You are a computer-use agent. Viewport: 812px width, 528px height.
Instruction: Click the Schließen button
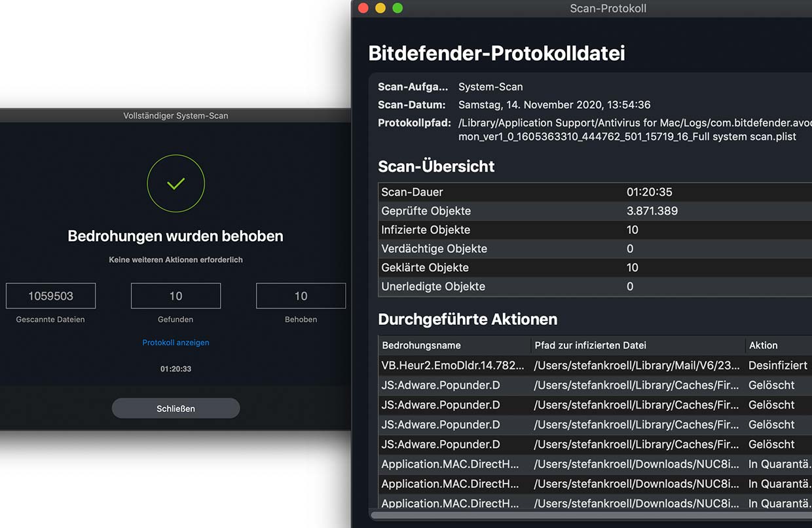click(x=176, y=409)
